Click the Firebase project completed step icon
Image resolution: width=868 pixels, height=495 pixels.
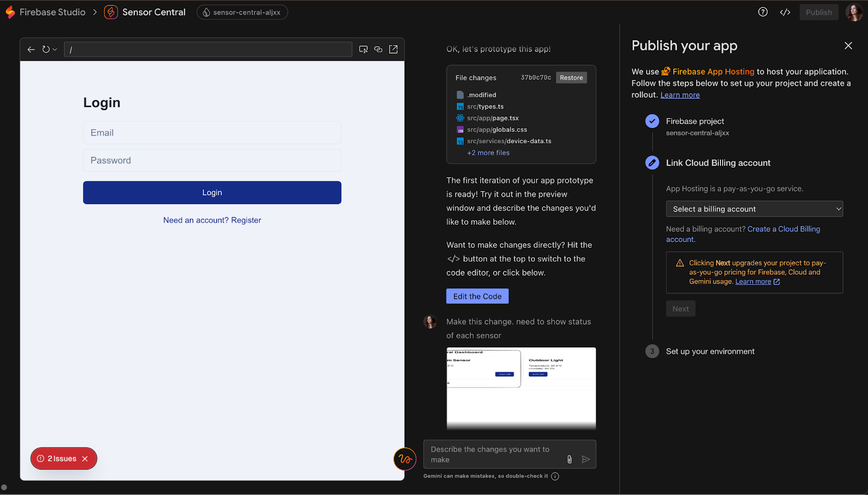pos(652,121)
